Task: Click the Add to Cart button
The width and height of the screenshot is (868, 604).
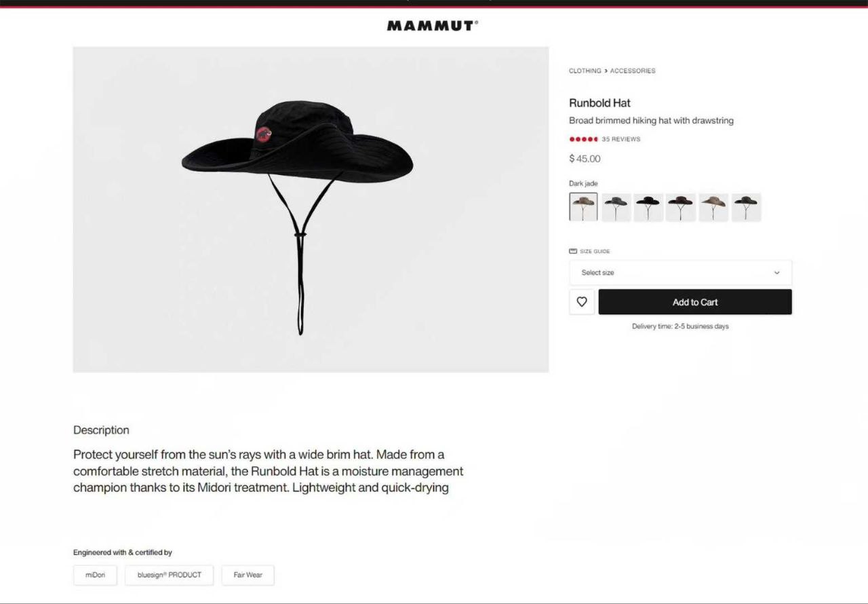Action: coord(695,302)
